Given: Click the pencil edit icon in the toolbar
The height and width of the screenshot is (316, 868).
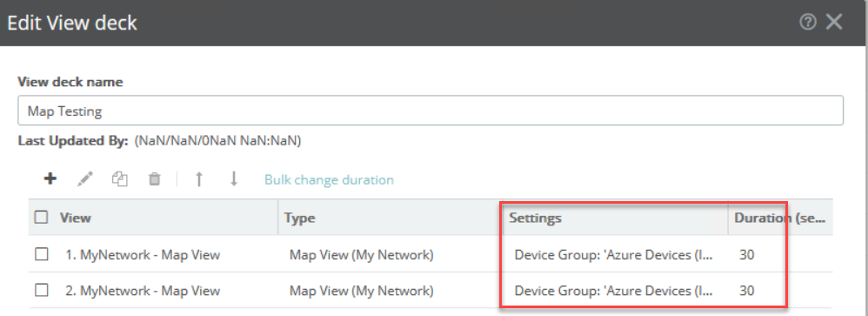Looking at the screenshot, I should (x=84, y=179).
